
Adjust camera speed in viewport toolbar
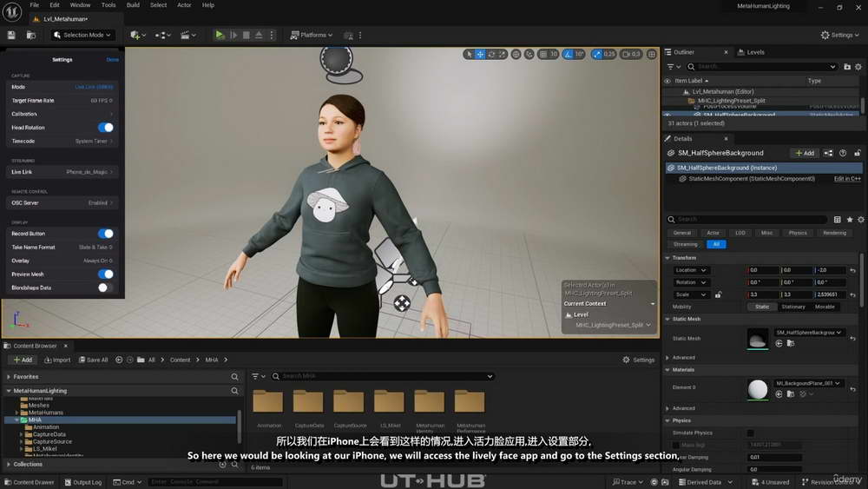(x=631, y=54)
